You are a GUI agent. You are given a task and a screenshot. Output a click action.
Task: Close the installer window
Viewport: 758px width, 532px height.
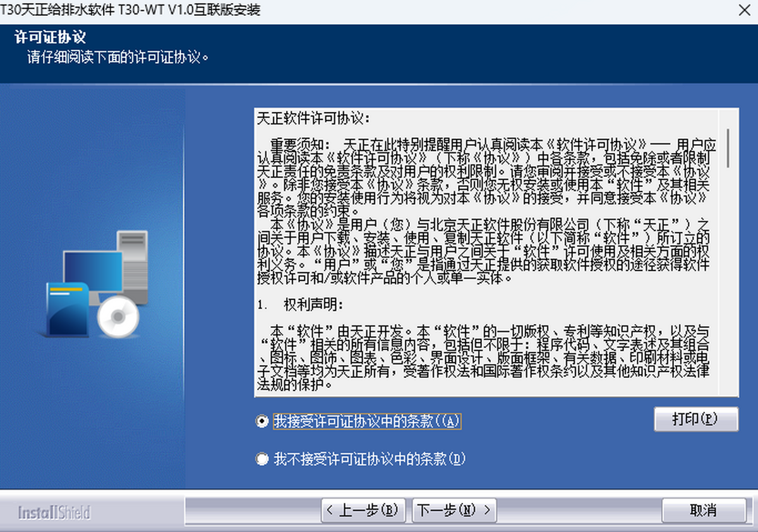(745, 9)
